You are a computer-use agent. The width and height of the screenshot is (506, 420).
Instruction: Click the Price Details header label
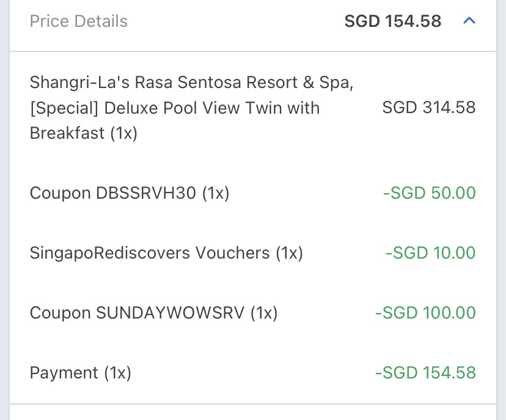[x=79, y=21]
